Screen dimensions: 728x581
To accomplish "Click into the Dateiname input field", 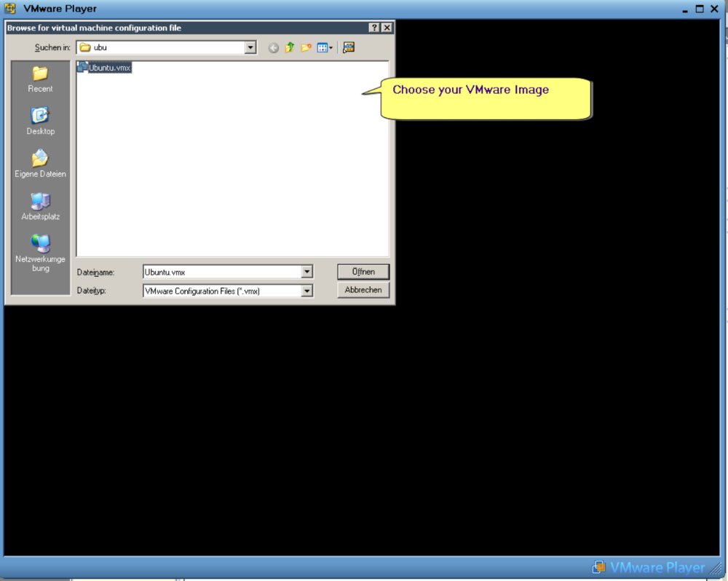I will 222,272.
